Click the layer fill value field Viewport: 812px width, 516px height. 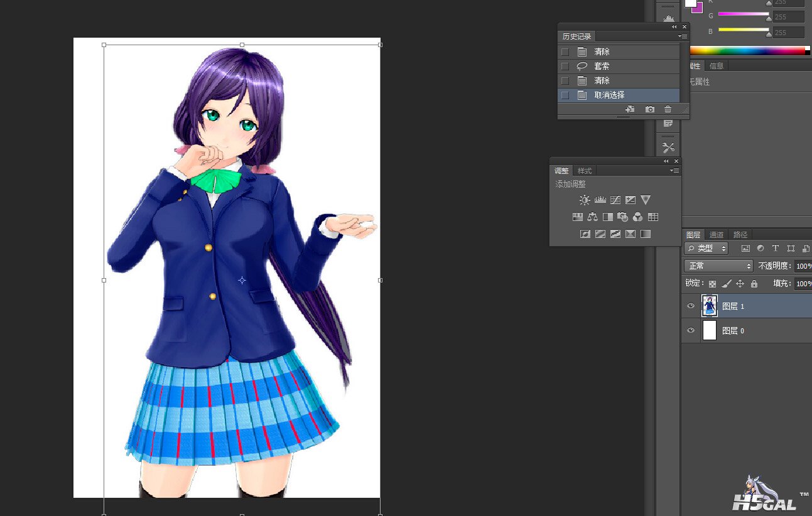(803, 284)
